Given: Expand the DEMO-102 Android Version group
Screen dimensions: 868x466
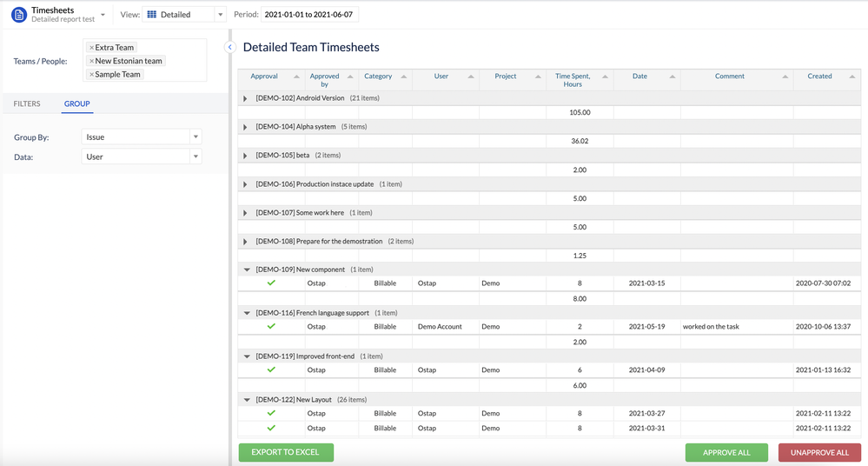Looking at the screenshot, I should click(x=245, y=98).
